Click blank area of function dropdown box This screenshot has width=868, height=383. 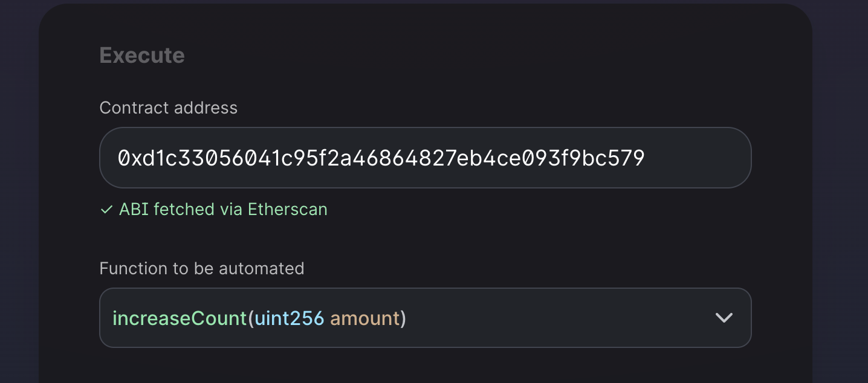point(556,318)
